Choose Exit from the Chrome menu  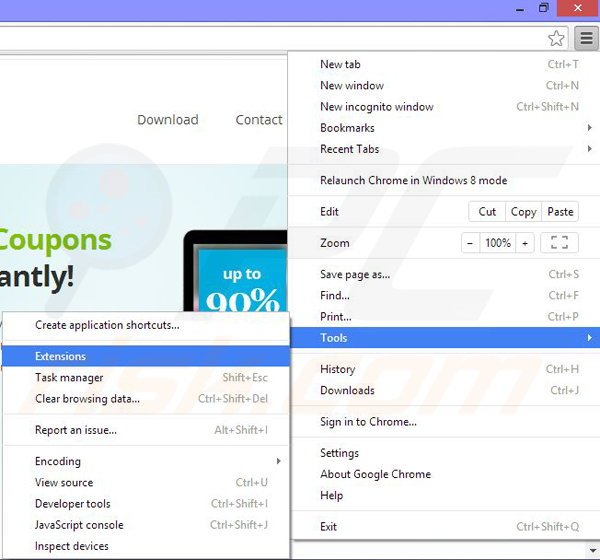445,527
